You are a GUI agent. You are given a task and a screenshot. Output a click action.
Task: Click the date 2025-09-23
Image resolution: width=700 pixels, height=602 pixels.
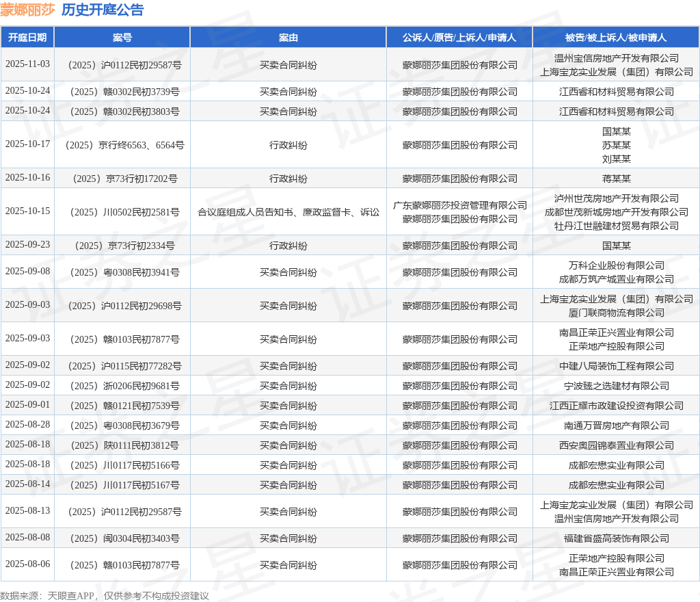pos(27,244)
